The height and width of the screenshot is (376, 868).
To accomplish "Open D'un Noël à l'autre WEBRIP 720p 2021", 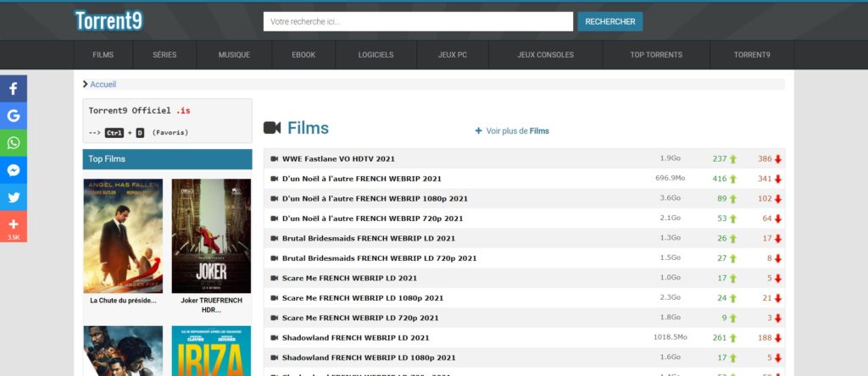I will pyautogui.click(x=373, y=218).
